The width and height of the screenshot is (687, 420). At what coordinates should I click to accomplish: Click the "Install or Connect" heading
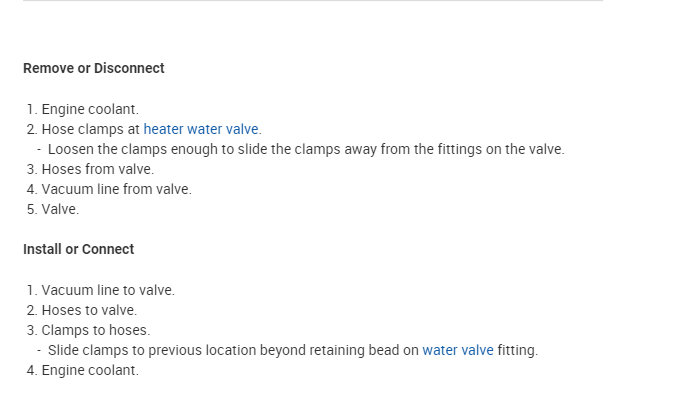78,249
